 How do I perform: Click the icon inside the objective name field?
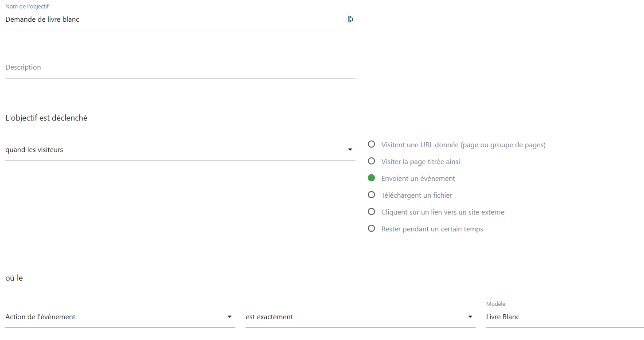[351, 19]
